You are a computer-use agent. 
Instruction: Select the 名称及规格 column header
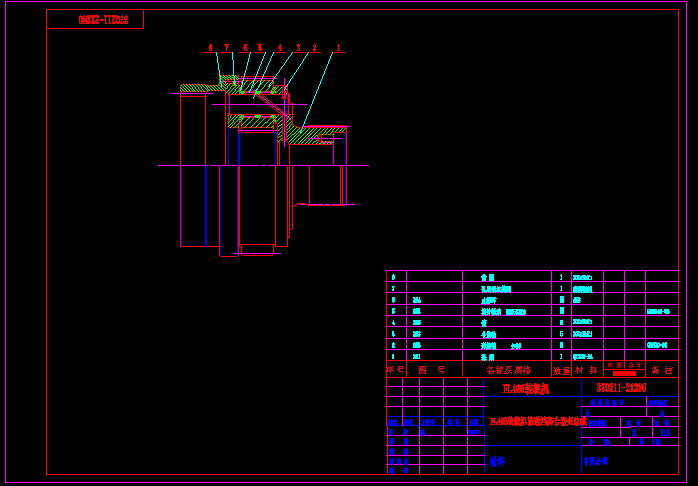508,369
